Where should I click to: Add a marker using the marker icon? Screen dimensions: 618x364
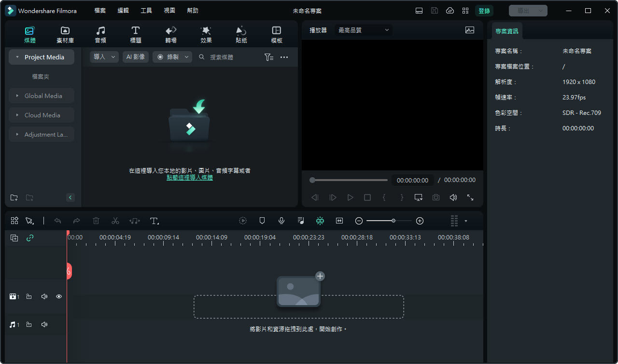pyautogui.click(x=262, y=221)
